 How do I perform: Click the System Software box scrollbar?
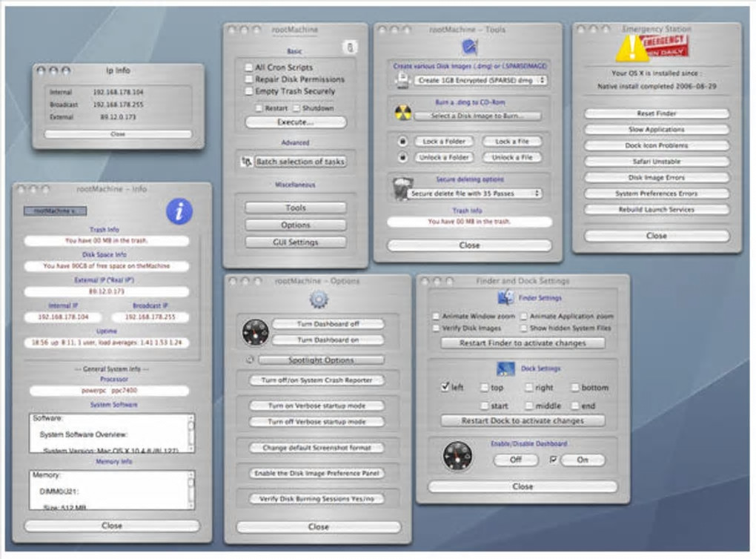click(191, 433)
